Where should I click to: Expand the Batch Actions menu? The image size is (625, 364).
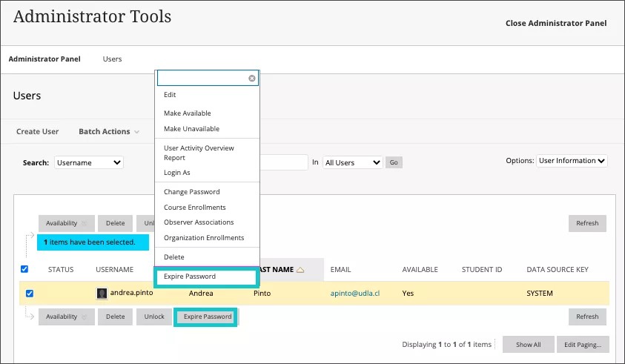coord(108,132)
